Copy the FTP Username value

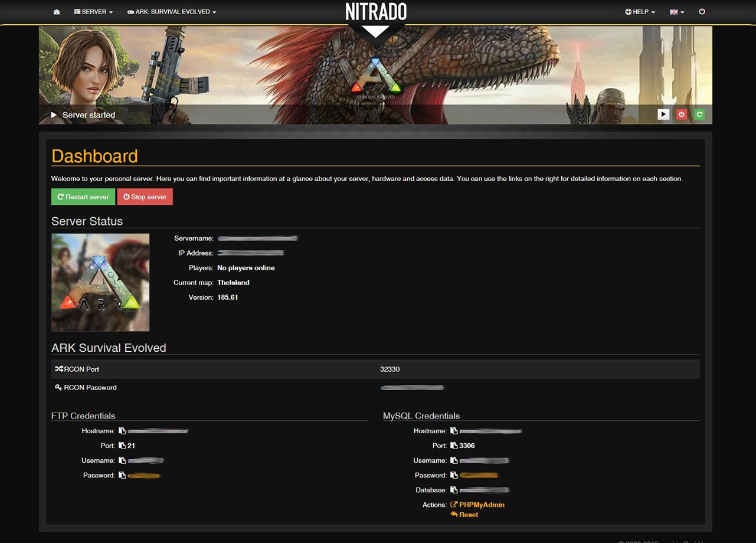122,461
